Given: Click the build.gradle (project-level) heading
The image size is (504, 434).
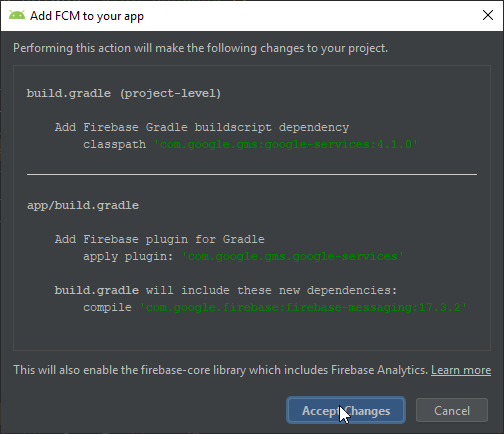Looking at the screenshot, I should point(124,93).
